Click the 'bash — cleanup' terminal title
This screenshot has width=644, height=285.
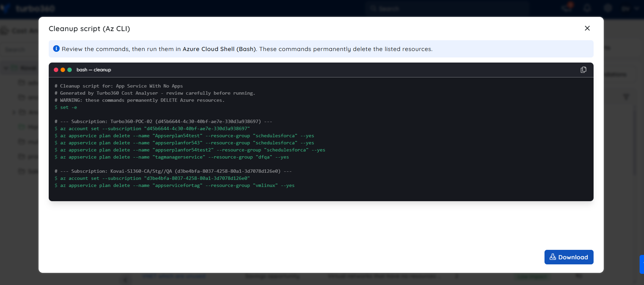tap(94, 70)
